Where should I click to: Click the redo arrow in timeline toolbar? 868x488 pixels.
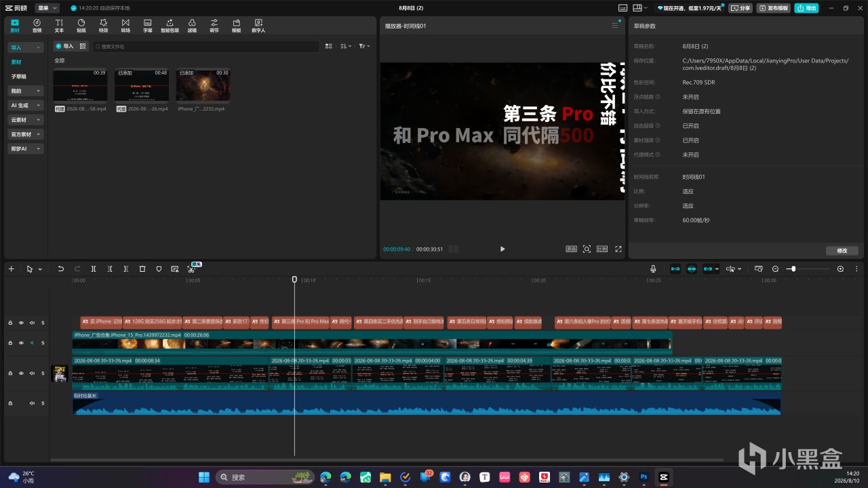77,269
